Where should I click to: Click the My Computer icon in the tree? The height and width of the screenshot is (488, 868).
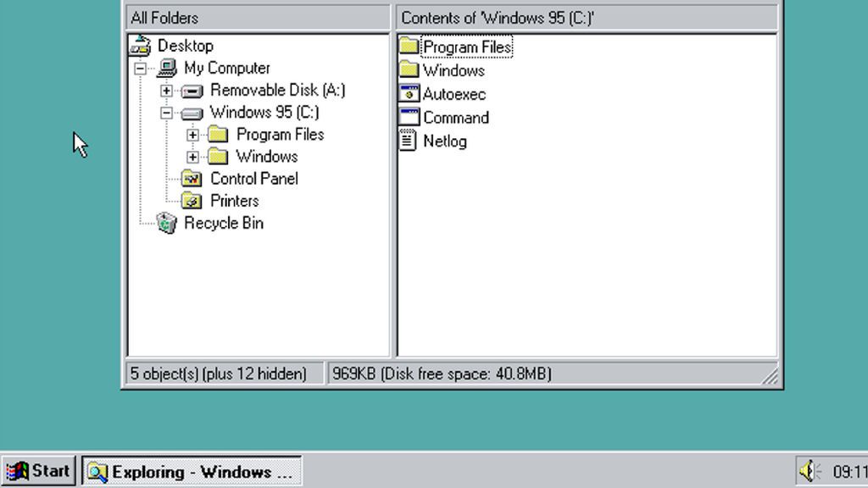click(x=167, y=68)
